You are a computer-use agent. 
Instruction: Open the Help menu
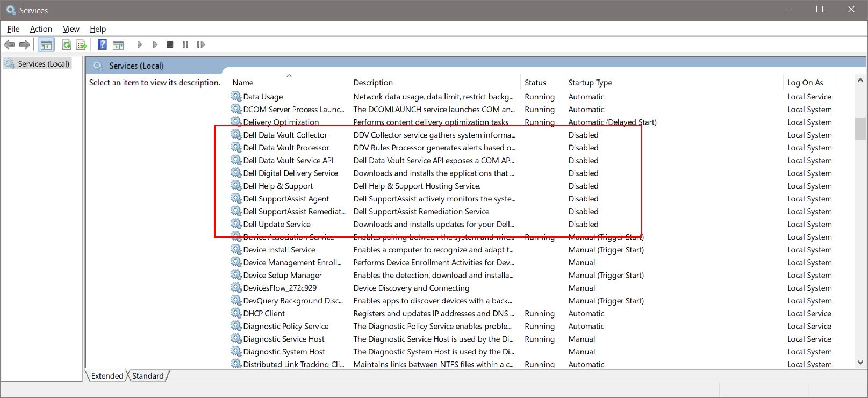coord(98,29)
